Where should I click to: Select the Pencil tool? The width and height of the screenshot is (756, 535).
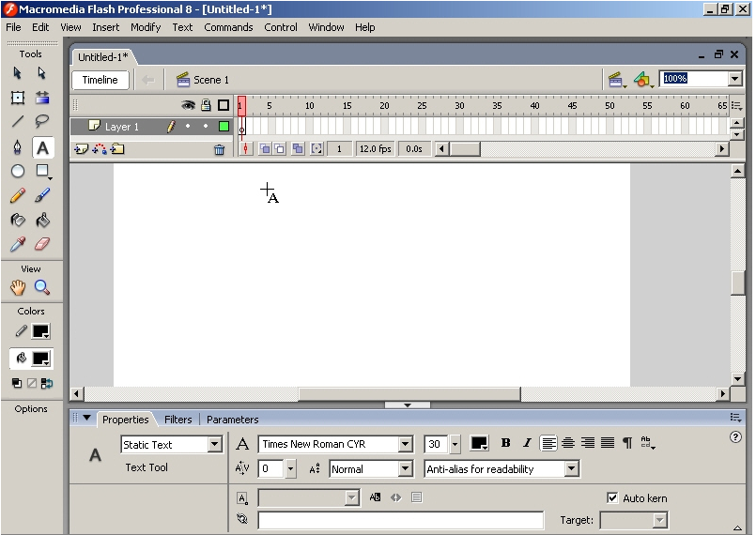tap(18, 195)
